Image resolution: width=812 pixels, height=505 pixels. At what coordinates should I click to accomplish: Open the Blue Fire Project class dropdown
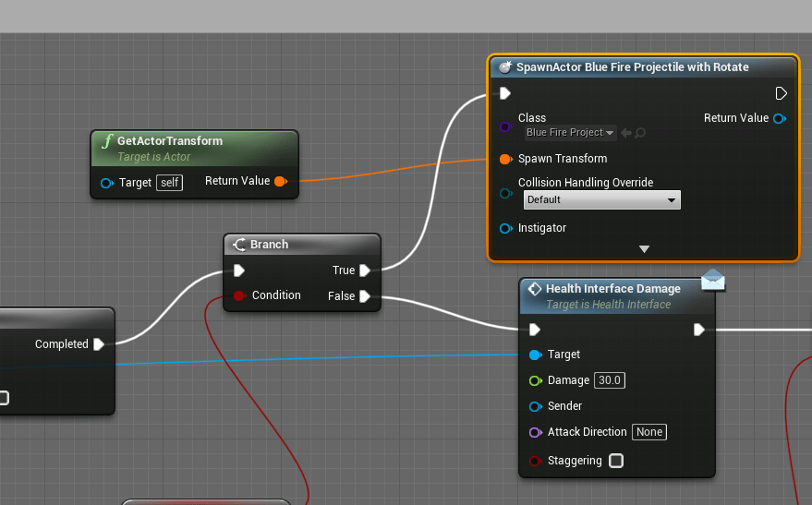(569, 133)
